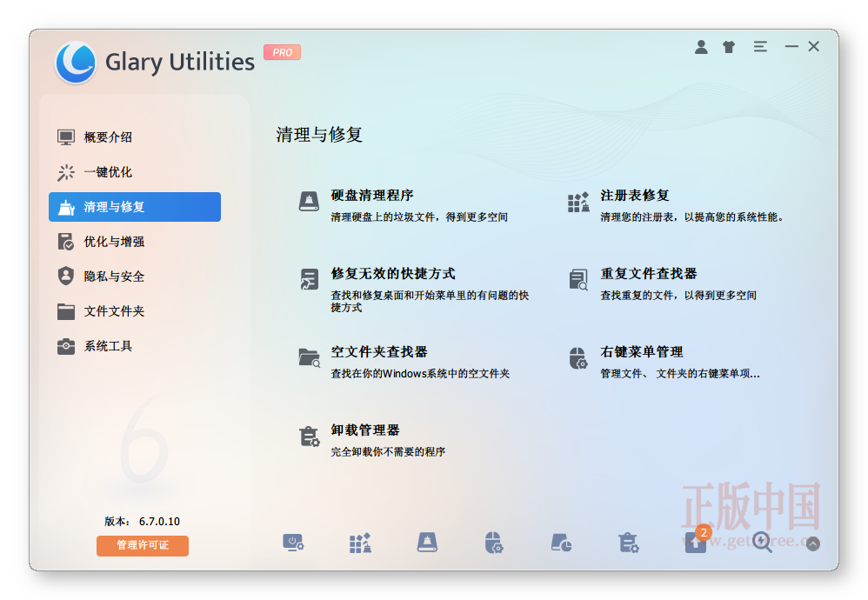
Task: Collapse the bottom dock with the round arrow
Action: tap(812, 543)
